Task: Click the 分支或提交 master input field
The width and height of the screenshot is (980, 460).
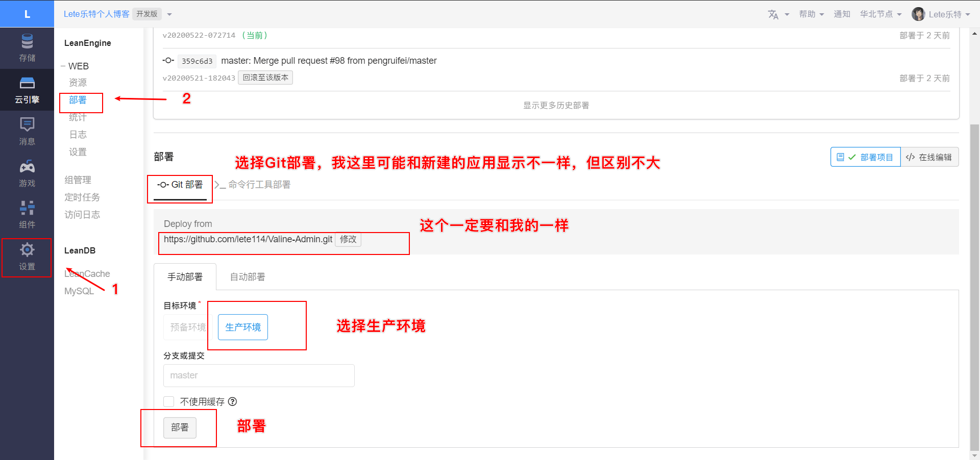Action: (x=259, y=376)
